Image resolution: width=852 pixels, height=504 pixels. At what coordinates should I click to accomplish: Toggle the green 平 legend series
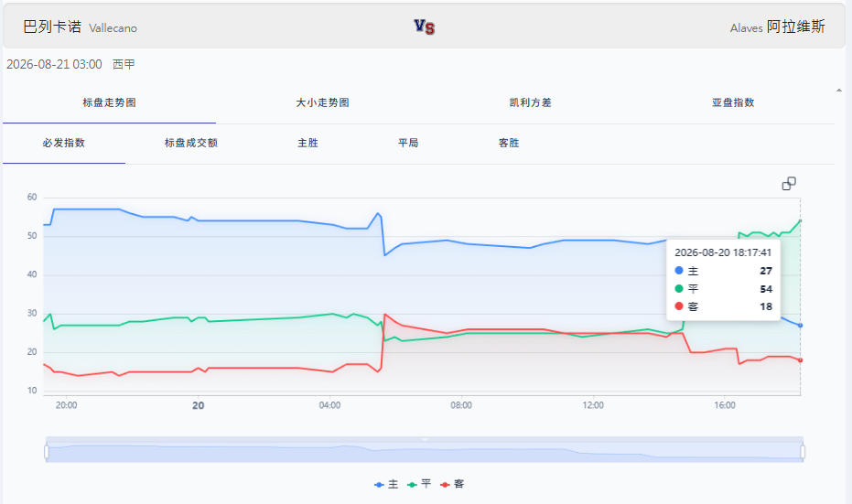tap(419, 484)
